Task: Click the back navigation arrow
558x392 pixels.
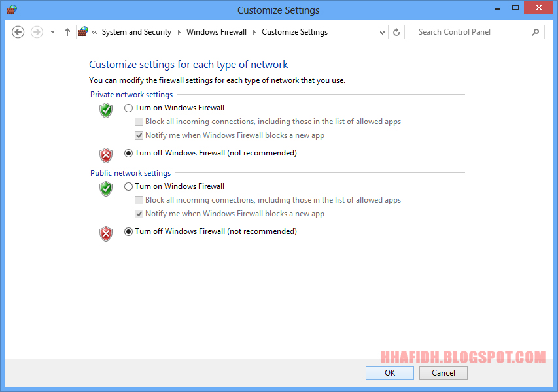Action: (18, 31)
